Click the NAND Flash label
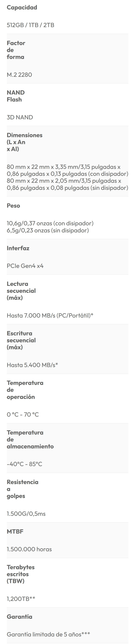The height and width of the screenshot is (644, 135). click(16, 96)
